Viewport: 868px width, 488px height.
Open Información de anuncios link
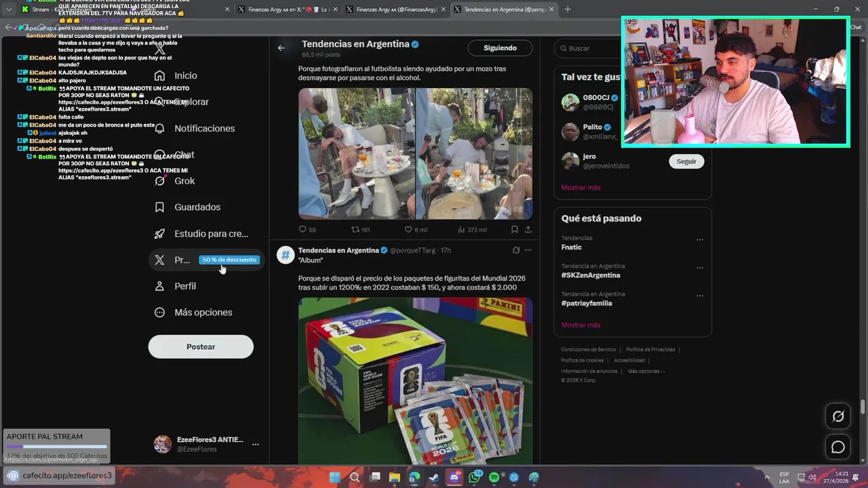589,371
